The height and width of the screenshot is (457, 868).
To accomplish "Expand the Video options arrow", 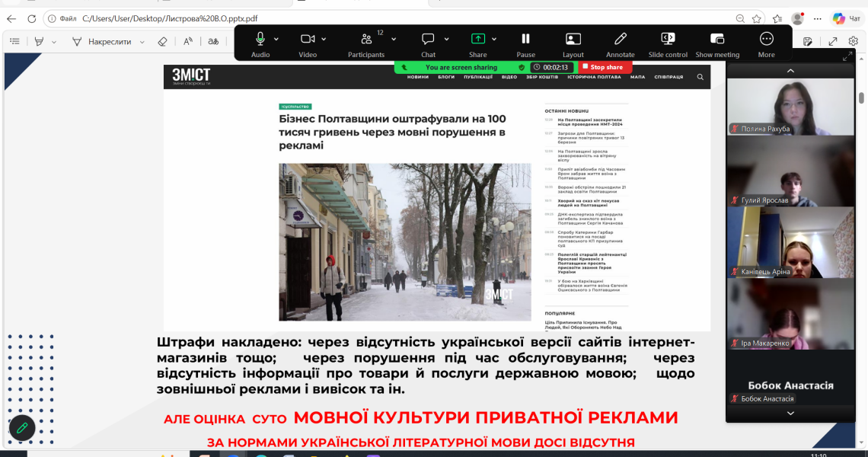I will pyautogui.click(x=324, y=40).
